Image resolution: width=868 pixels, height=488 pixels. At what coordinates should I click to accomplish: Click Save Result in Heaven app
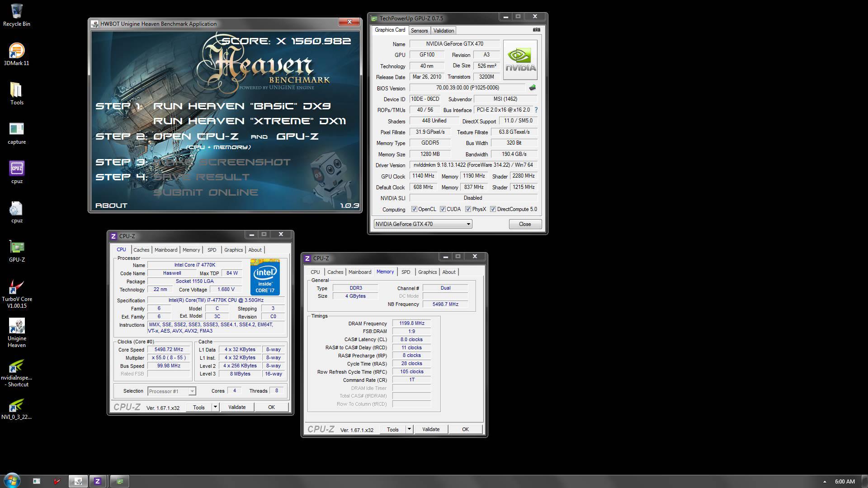click(201, 177)
